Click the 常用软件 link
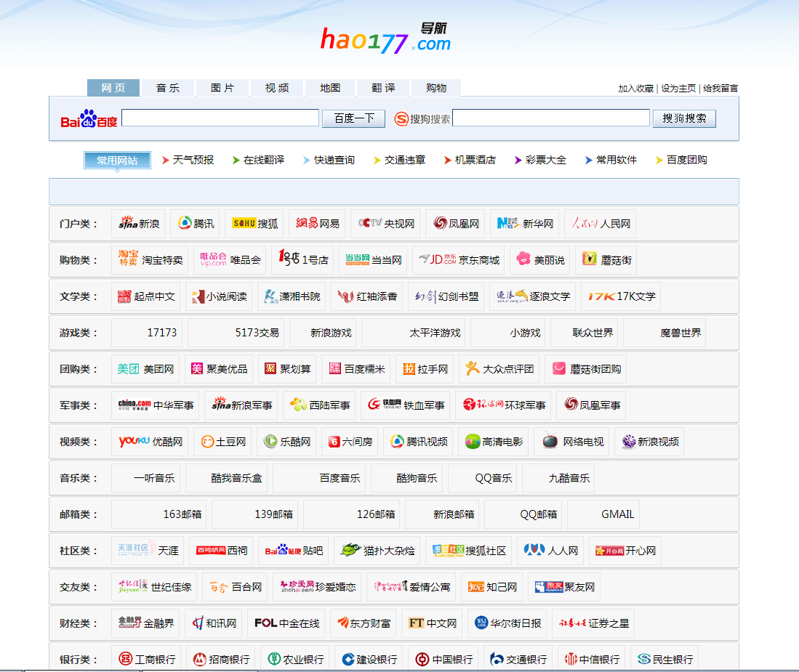Viewport: 799px width, 672px height. [x=617, y=160]
